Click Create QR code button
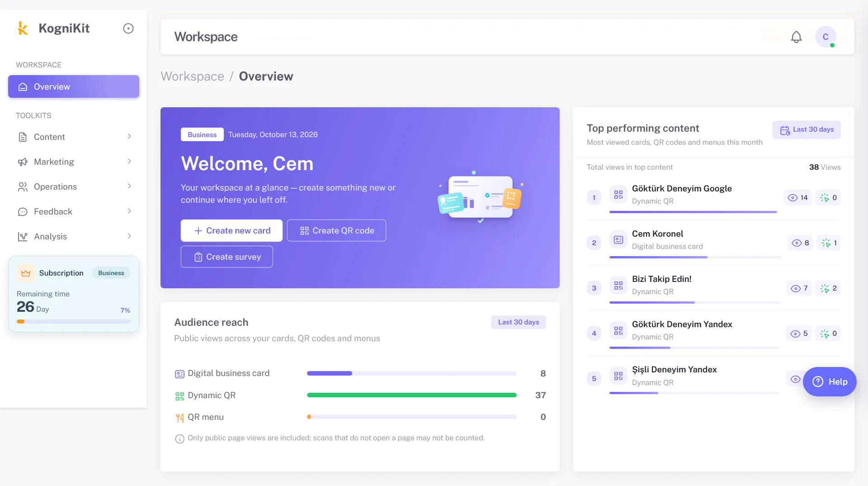 (336, 231)
